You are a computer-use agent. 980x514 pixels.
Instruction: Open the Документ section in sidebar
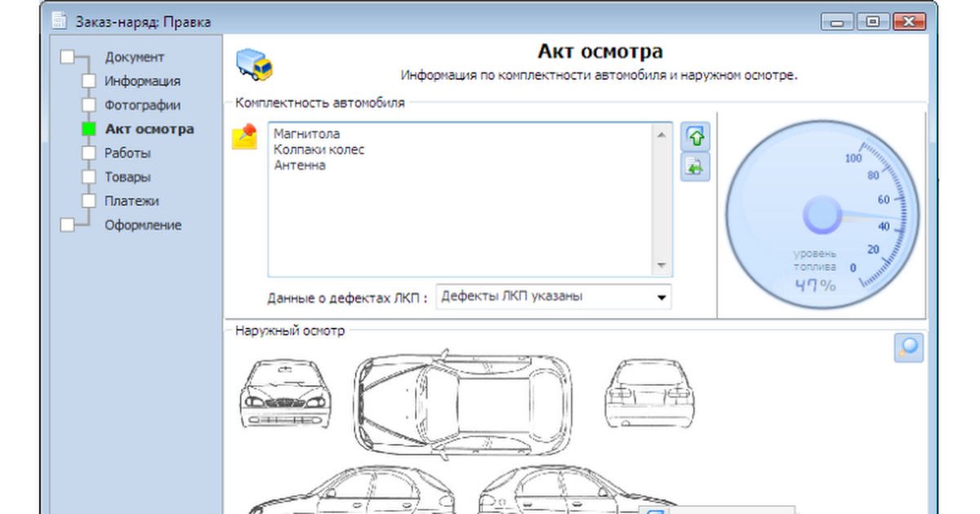[x=134, y=57]
